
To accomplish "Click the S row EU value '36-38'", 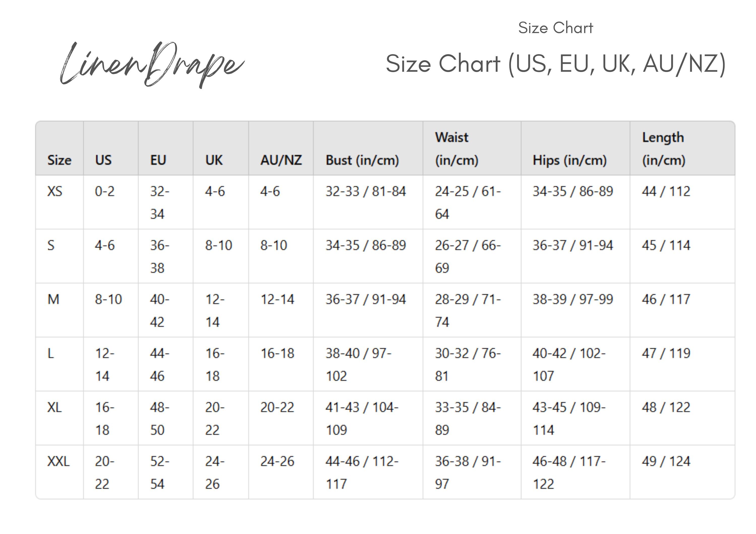I will [x=160, y=257].
